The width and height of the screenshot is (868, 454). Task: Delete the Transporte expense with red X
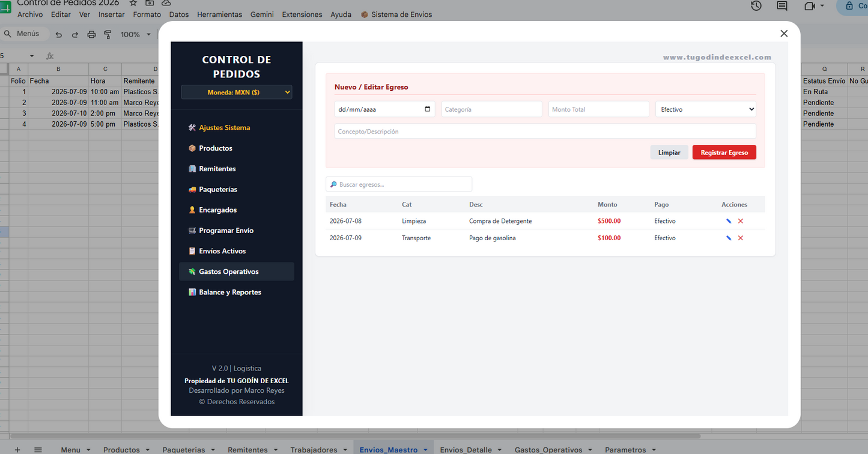741,238
